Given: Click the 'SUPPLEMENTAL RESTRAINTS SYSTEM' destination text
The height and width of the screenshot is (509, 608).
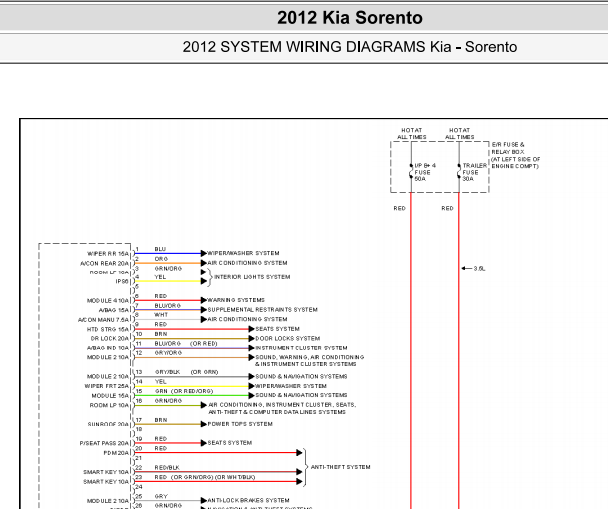Looking at the screenshot, I should tap(263, 310).
